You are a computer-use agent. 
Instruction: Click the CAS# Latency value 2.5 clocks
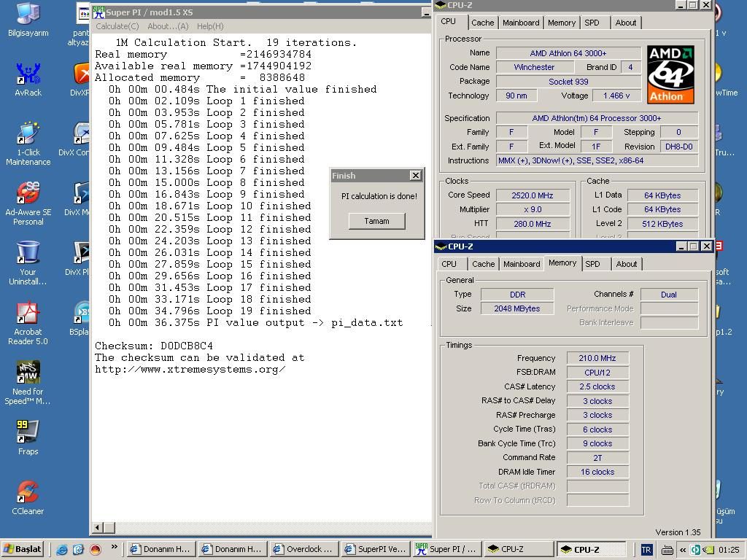[597, 386]
